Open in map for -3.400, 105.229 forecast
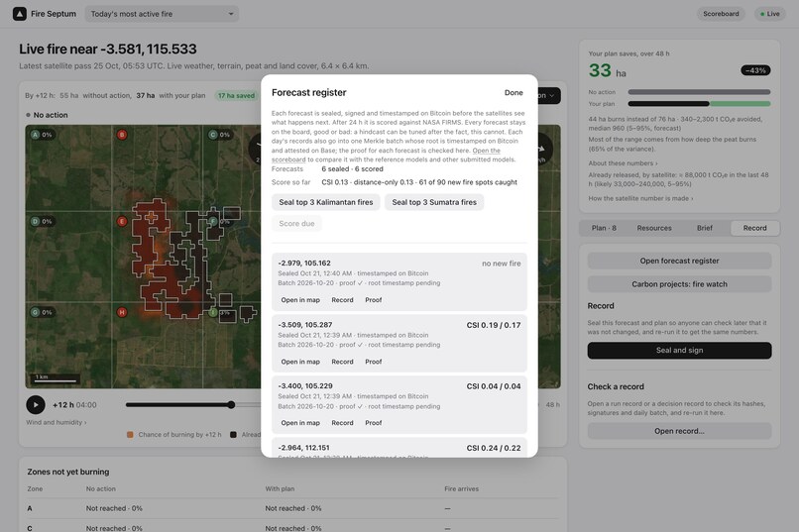 300,423
